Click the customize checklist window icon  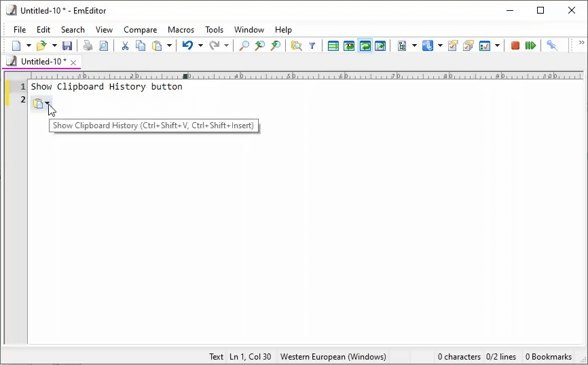pyautogui.click(x=485, y=45)
